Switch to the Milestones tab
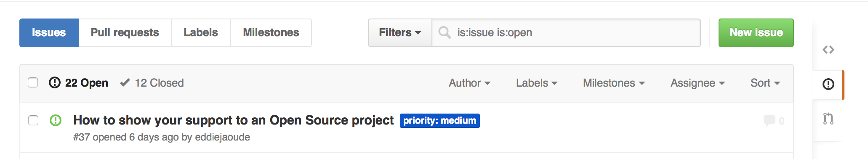 271,32
